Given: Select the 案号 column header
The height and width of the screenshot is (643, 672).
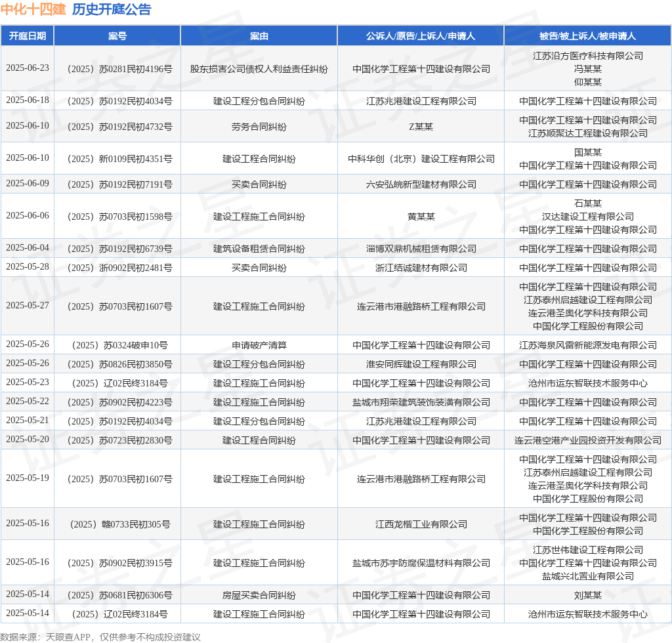Looking at the screenshot, I should tap(117, 36).
